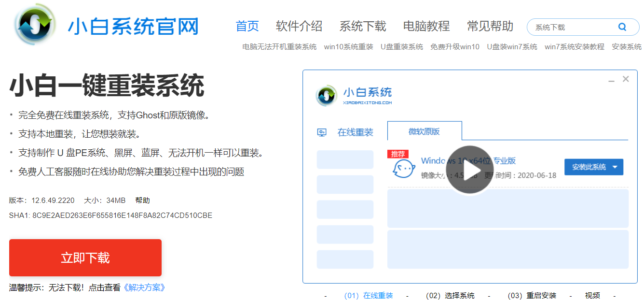This screenshot has height=301, width=644.
Task: Expand the 安装此系统 dropdown arrow
Action: (615, 167)
